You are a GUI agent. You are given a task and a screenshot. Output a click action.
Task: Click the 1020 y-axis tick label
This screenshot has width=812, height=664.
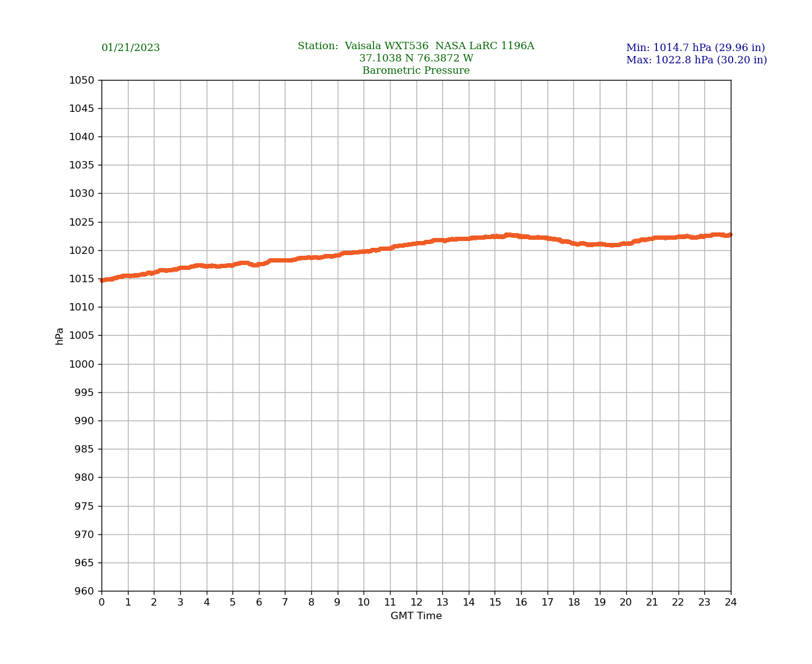tap(81, 250)
